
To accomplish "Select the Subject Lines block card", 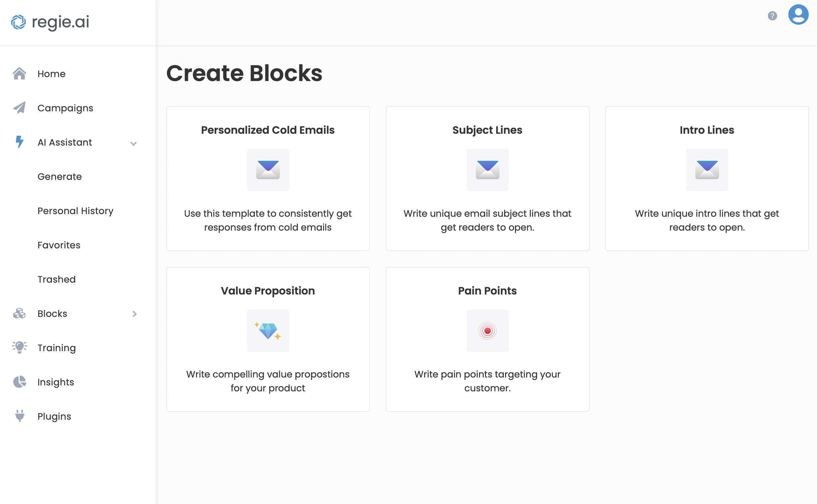I will point(487,179).
